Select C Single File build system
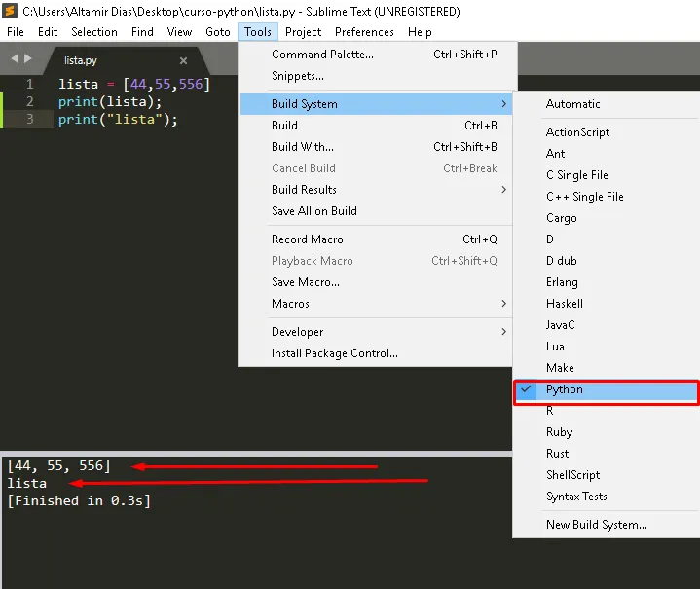Viewport: 700px width, 589px height. [x=607, y=175]
